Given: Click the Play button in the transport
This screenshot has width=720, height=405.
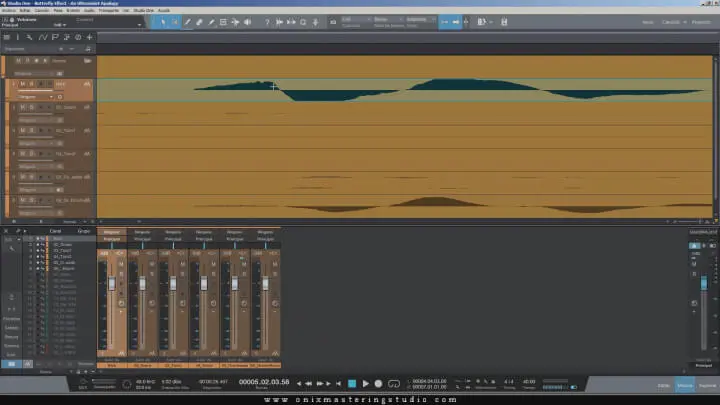Looking at the screenshot, I should click(x=366, y=383).
